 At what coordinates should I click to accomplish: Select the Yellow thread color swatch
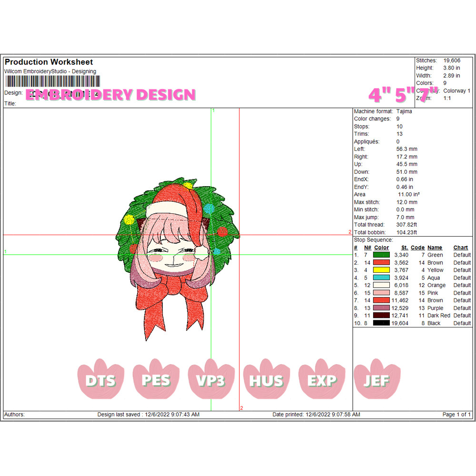381,270
